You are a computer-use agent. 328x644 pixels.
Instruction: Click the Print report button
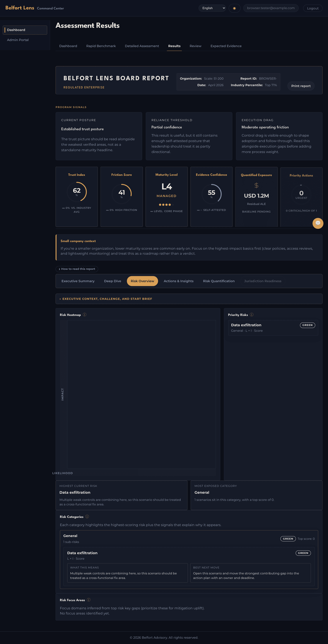click(301, 86)
